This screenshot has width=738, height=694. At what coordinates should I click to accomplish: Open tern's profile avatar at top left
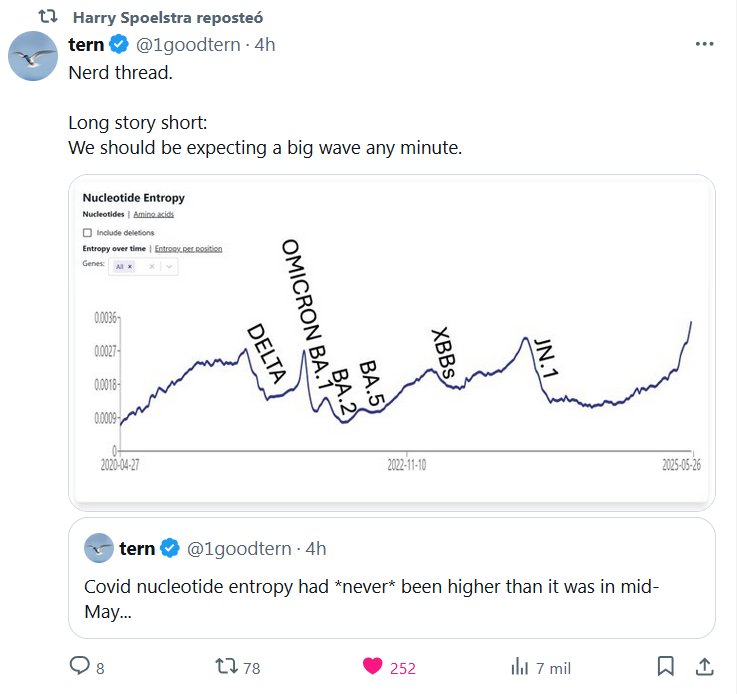[x=32, y=55]
